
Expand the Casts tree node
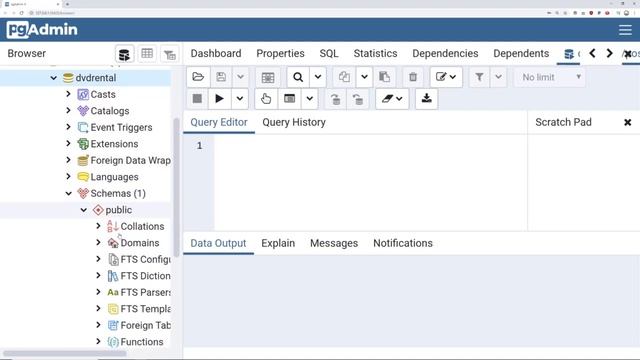pyautogui.click(x=68, y=94)
